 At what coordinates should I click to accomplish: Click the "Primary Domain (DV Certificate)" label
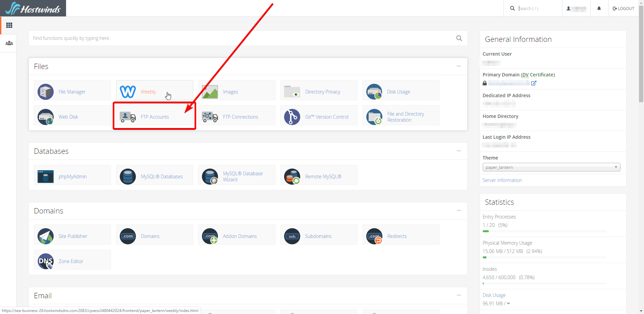click(x=519, y=75)
